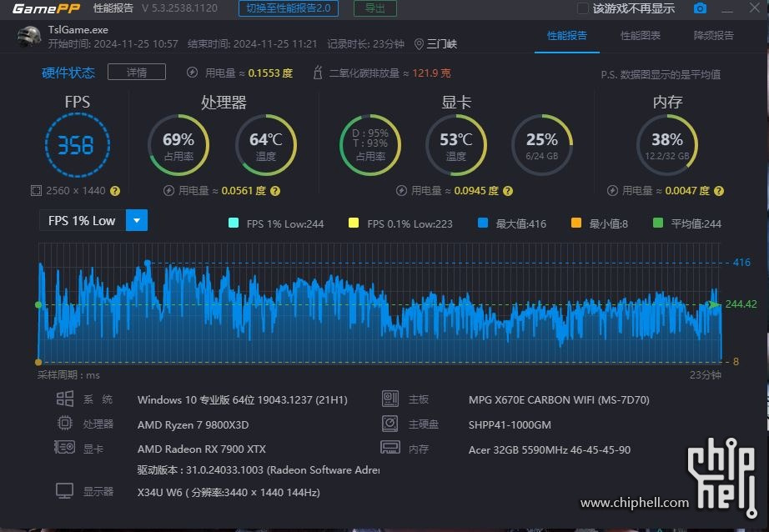Click the graphics card D:95% usage gauge
Image resolution: width=769 pixels, height=532 pixels.
[x=370, y=145]
